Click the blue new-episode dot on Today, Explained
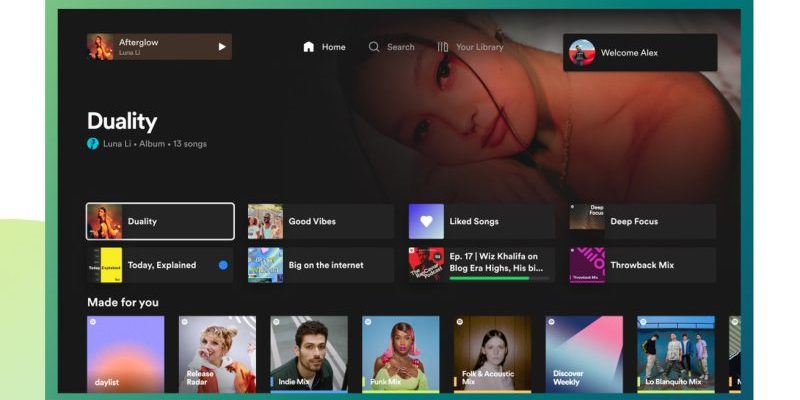 click(x=223, y=265)
